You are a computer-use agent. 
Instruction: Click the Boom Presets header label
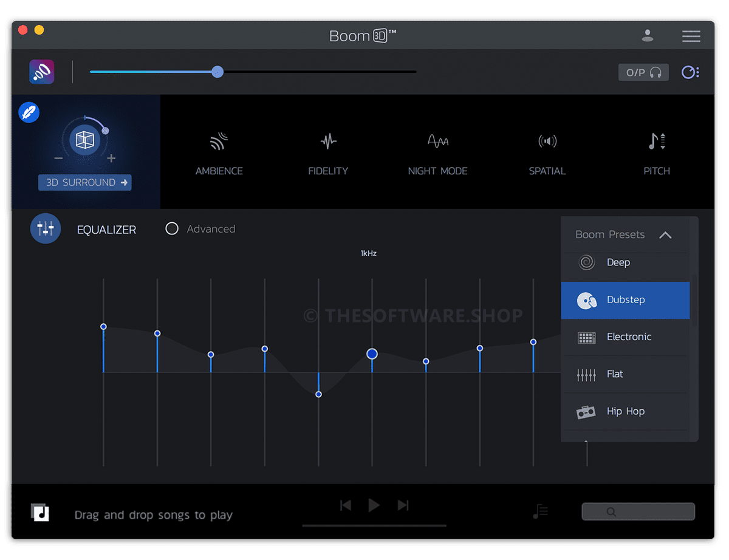(x=610, y=234)
